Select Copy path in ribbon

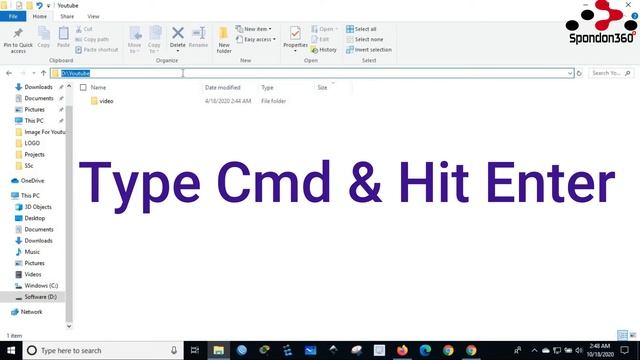92,39
